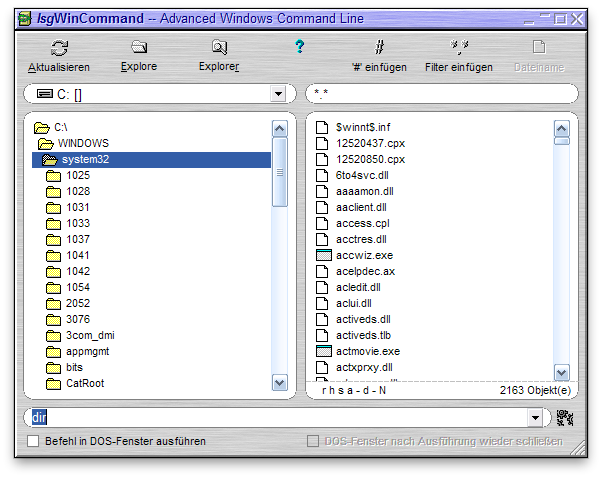Select folder 1028 in the tree

point(78,191)
